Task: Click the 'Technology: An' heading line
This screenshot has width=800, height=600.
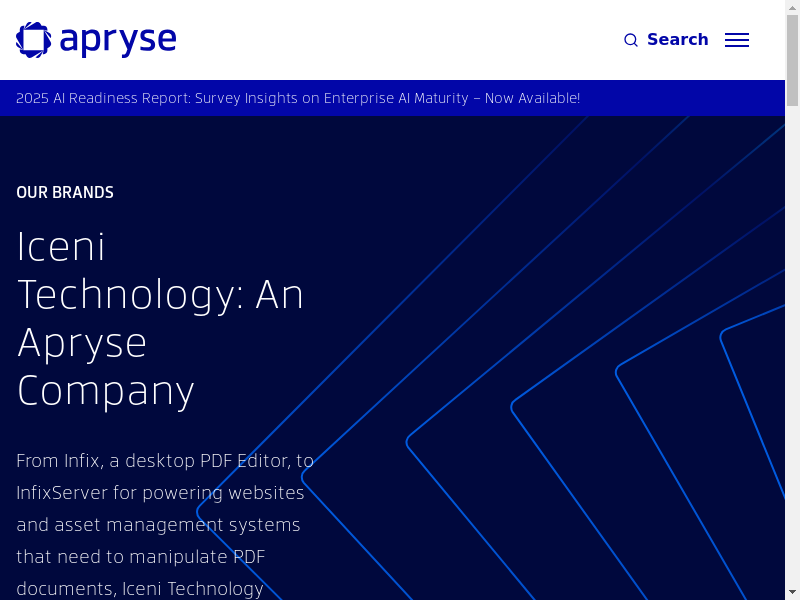Action: (x=160, y=294)
